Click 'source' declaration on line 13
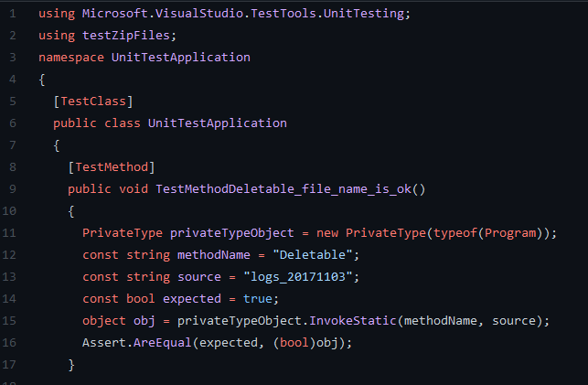588x385 pixels. coord(199,277)
